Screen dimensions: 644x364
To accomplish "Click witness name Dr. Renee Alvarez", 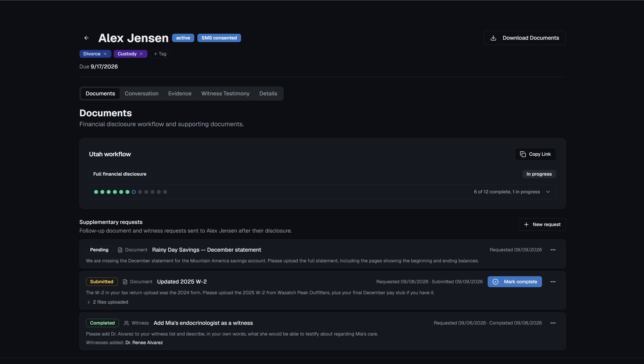I will pos(144,343).
